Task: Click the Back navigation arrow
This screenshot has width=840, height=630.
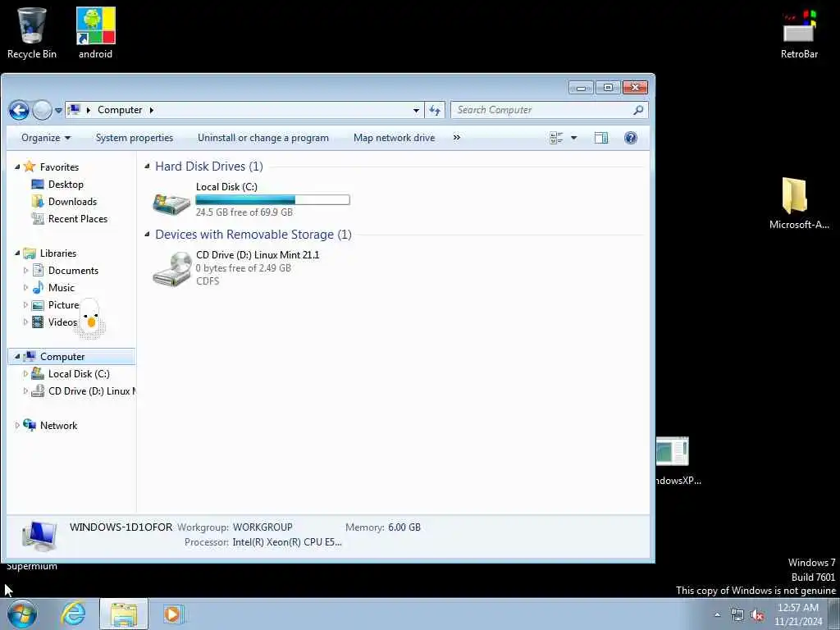Action: tap(20, 111)
